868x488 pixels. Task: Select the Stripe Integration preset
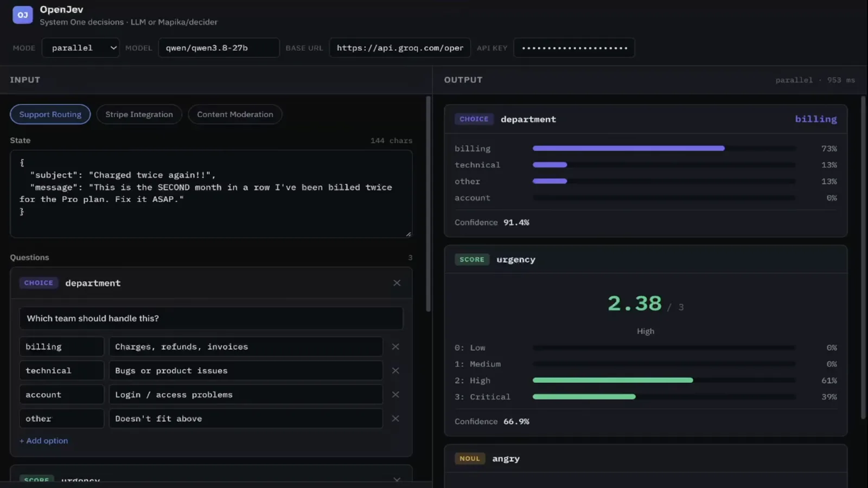pos(139,114)
